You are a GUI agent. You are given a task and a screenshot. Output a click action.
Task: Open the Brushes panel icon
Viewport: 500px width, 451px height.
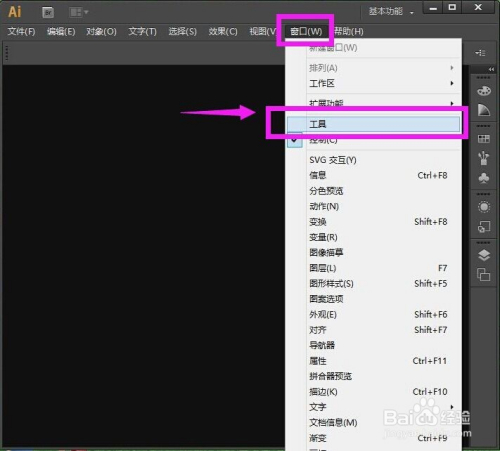(x=484, y=158)
